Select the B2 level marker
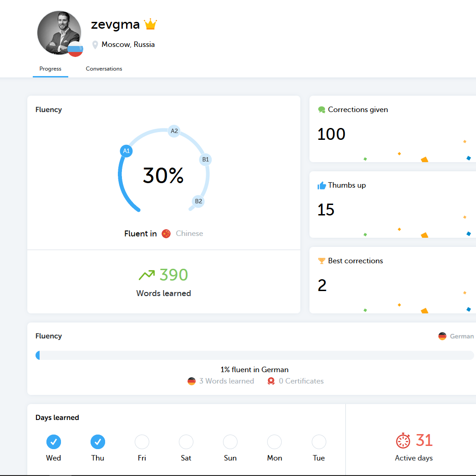The width and height of the screenshot is (476, 476). (198, 201)
